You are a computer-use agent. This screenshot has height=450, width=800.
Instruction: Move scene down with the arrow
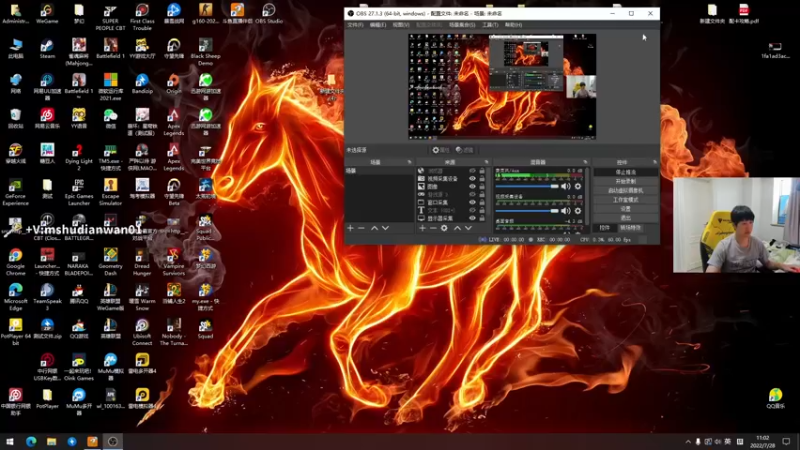385,228
